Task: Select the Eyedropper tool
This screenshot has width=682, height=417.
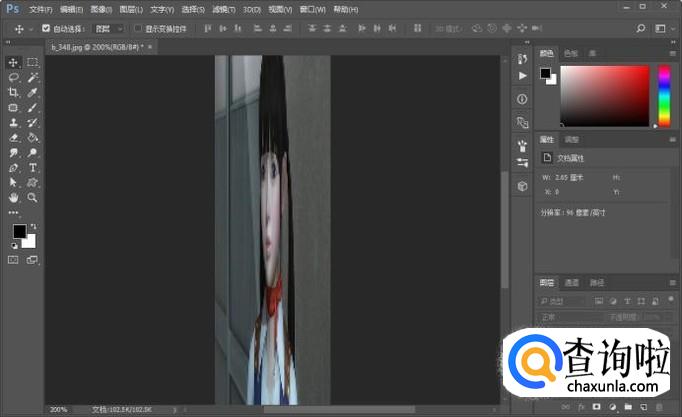Action: pyautogui.click(x=32, y=92)
